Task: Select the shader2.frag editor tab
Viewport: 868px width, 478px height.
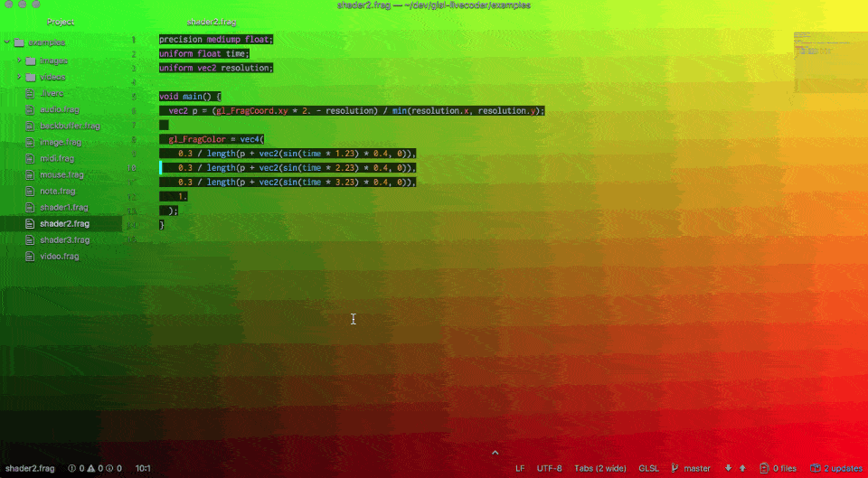Action: [x=212, y=22]
